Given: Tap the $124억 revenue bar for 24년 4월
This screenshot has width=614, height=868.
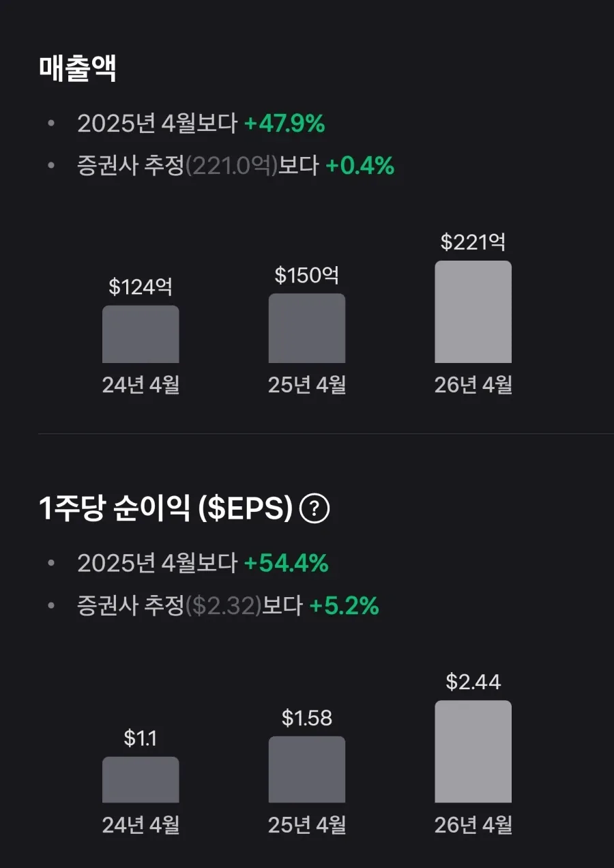Looking at the screenshot, I should pyautogui.click(x=141, y=334).
